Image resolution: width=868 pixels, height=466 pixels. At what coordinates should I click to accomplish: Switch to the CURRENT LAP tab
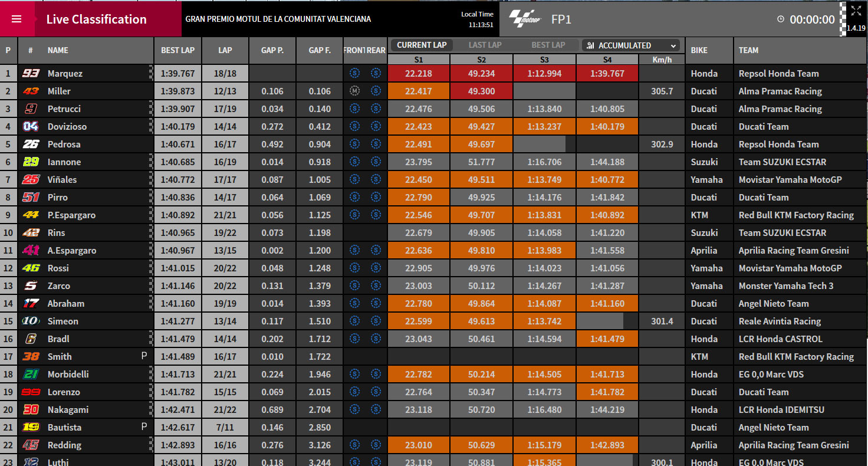coord(422,45)
